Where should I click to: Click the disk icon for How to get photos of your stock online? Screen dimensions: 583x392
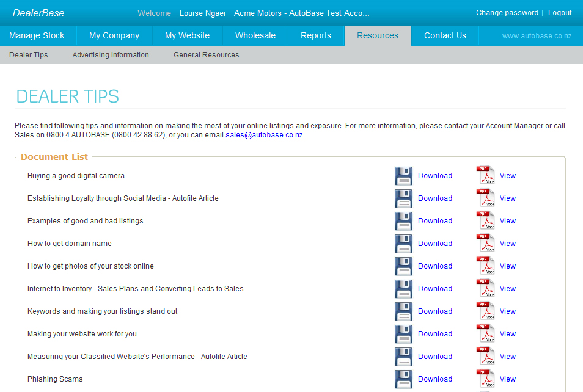[403, 266]
